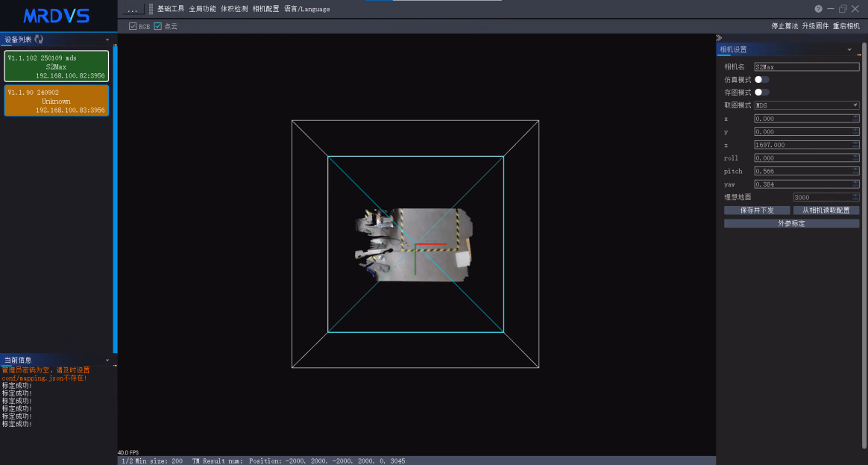Click the point cloud scene in viewport
Viewport: 868px width, 465px height.
point(413,244)
